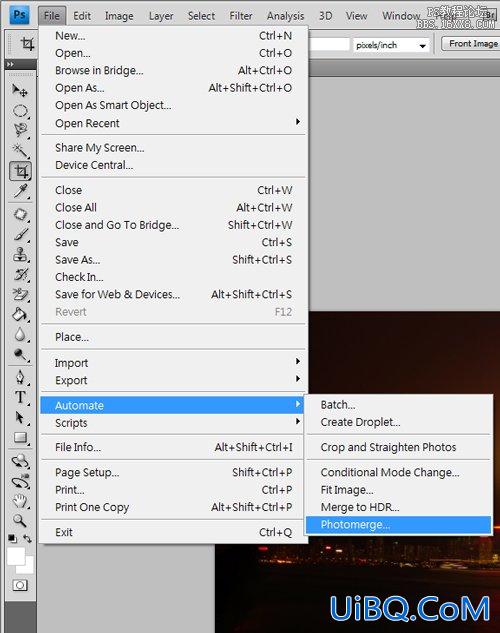Select the Crop tool in toolbox
500x633 pixels.
click(20, 171)
